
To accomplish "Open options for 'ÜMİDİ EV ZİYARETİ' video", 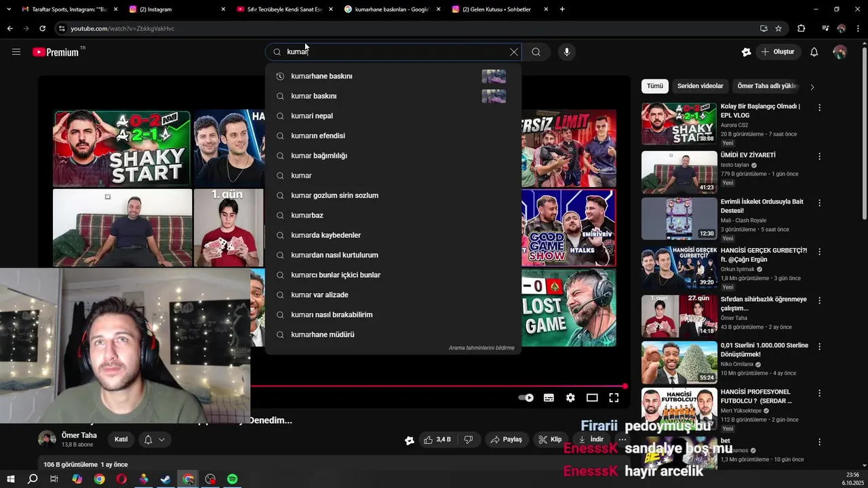I will (x=819, y=157).
